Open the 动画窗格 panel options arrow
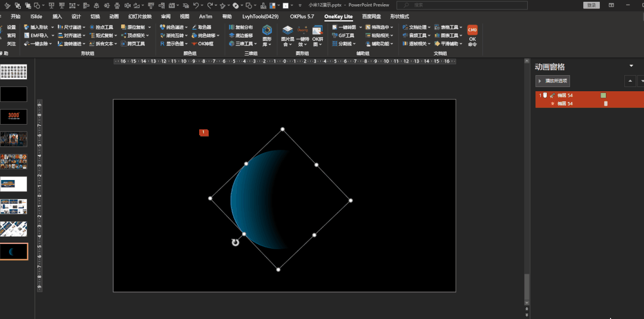The image size is (644, 319). [631, 66]
